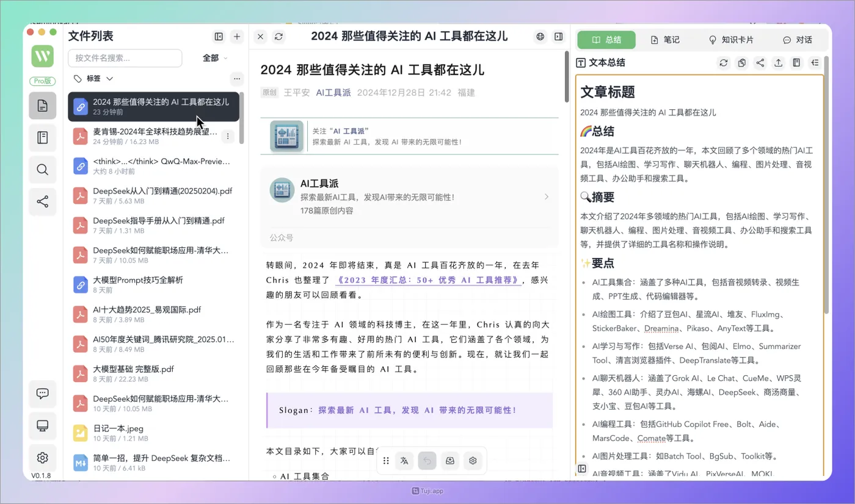Open article in browser via globe icon

pyautogui.click(x=540, y=37)
